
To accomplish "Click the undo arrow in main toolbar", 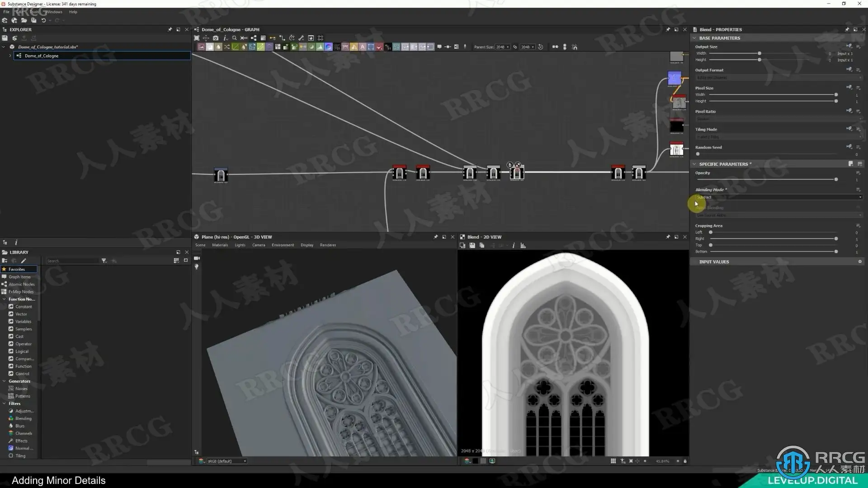I will 44,20.
